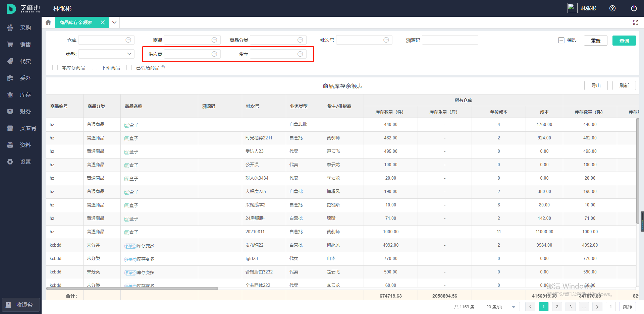Open the 20 条/页 page size dropdown

[x=501, y=307]
